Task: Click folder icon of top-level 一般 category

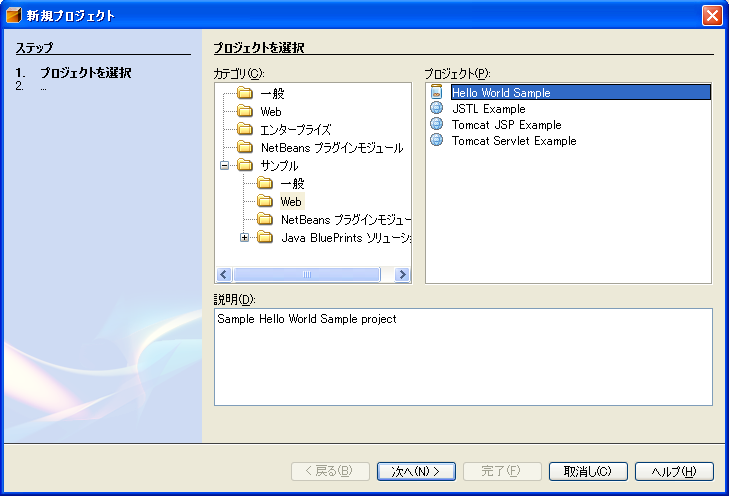Action: tap(245, 93)
